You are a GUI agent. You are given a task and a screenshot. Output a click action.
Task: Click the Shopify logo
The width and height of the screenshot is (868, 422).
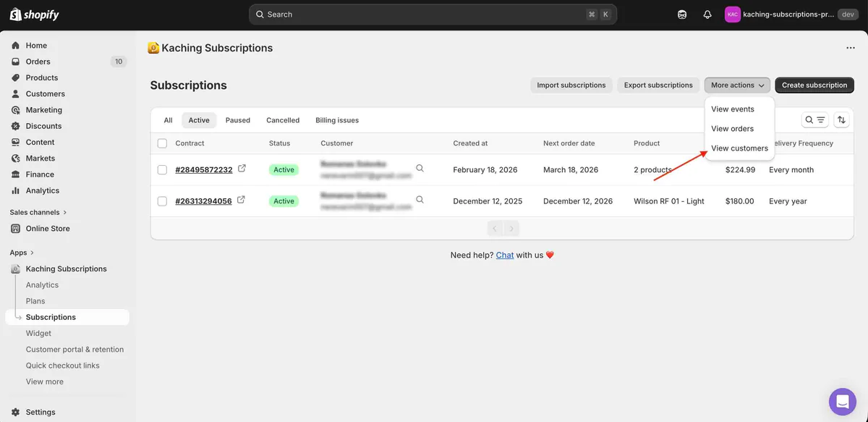[34, 14]
